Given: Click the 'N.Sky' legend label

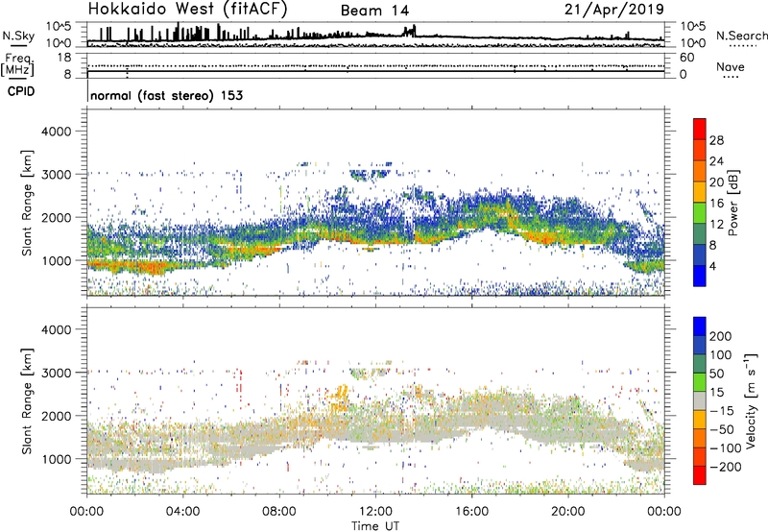Looking at the screenshot, I should pyautogui.click(x=18, y=36).
